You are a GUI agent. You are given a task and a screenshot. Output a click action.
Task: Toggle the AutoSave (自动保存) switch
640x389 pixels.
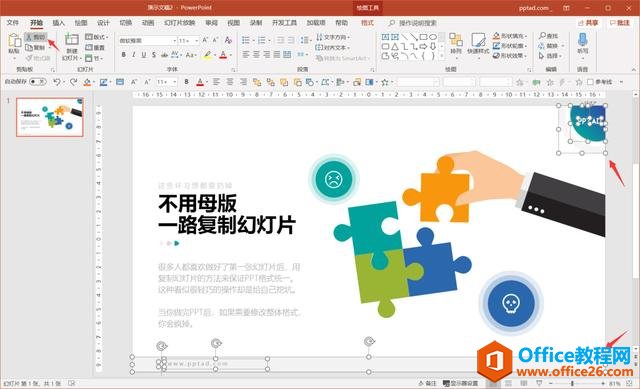click(38, 82)
